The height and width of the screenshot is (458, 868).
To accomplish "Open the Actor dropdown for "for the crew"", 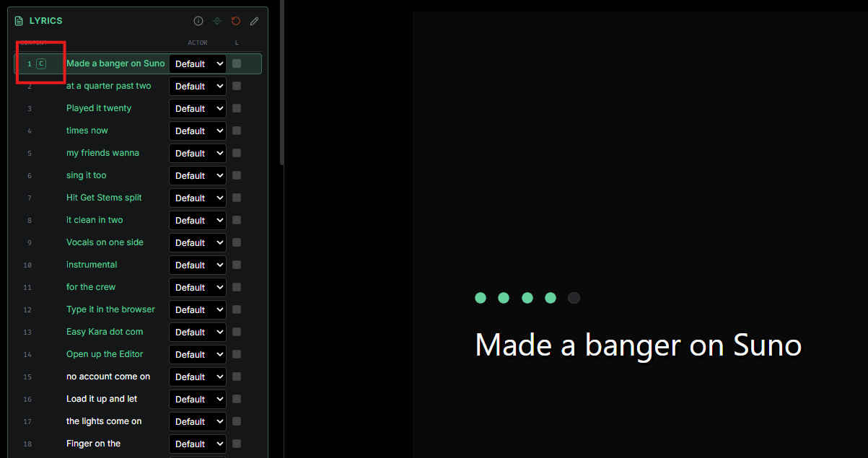I will click(x=198, y=287).
